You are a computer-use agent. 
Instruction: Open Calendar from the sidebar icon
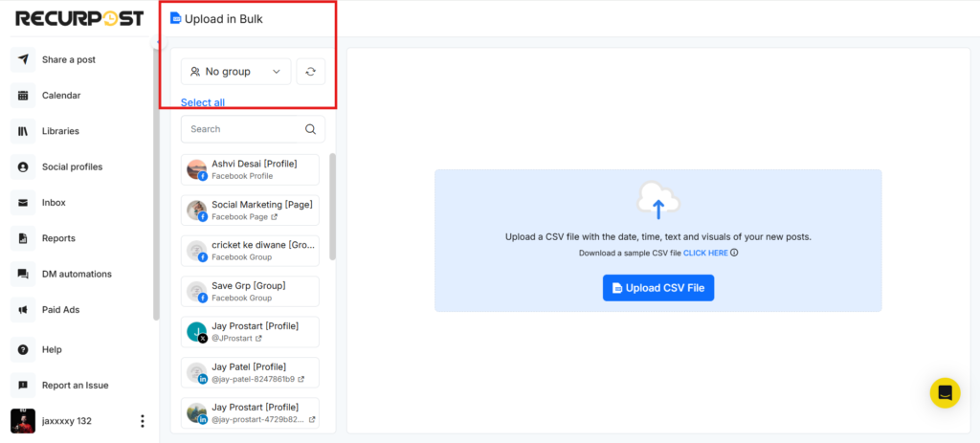click(x=23, y=96)
